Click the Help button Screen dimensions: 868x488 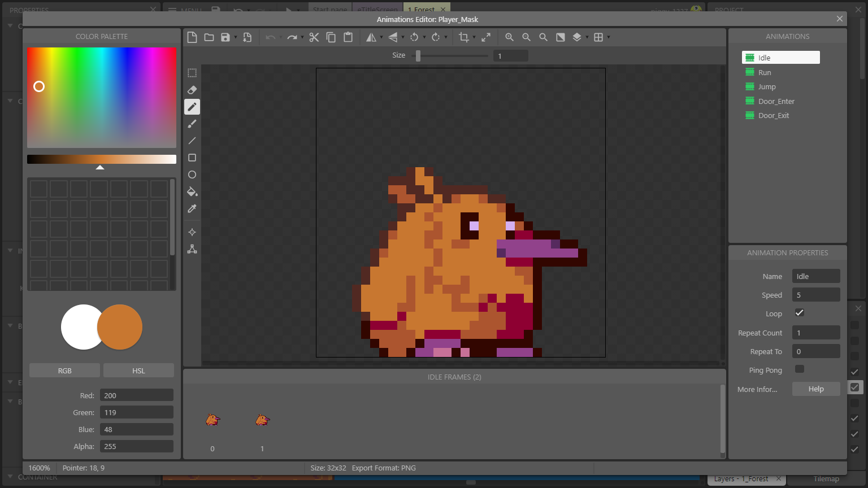pyautogui.click(x=815, y=389)
